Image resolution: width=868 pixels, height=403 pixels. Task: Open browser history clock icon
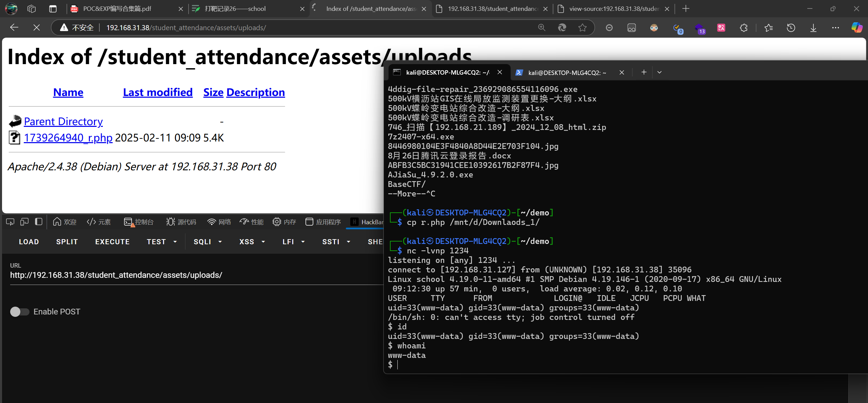coord(791,27)
